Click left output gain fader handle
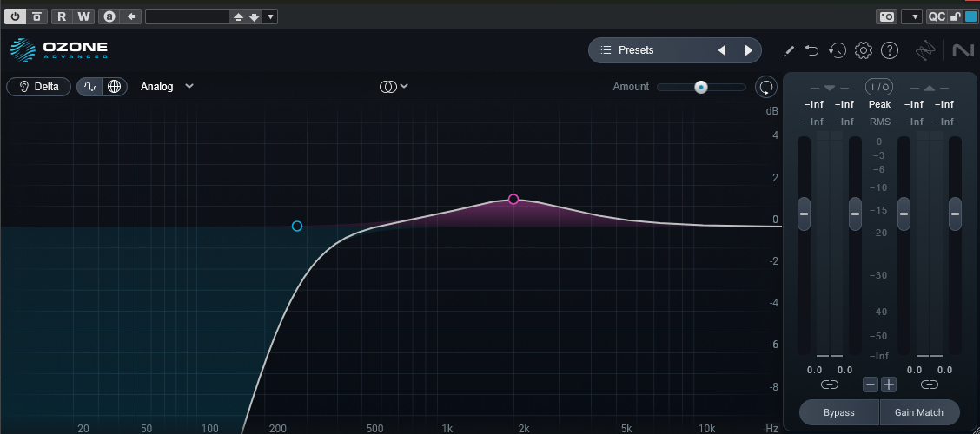Viewport: 980px width, 434px height. pos(904,214)
